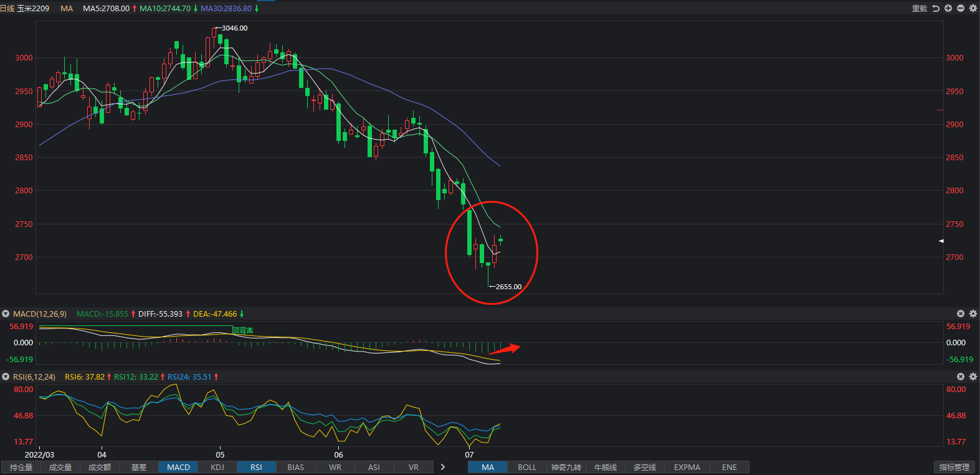The height and width of the screenshot is (475, 980).
Task: Click the 2655.00 low price label
Action: click(508, 287)
